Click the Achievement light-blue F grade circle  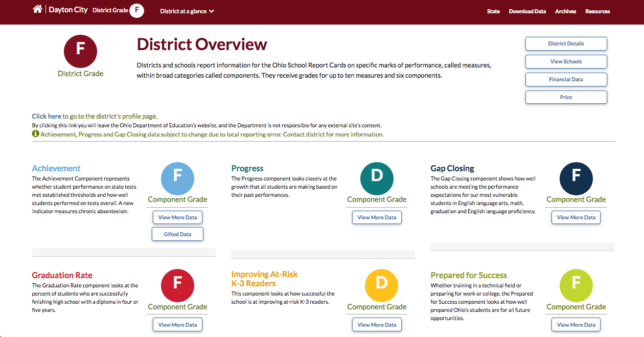pyautogui.click(x=177, y=178)
